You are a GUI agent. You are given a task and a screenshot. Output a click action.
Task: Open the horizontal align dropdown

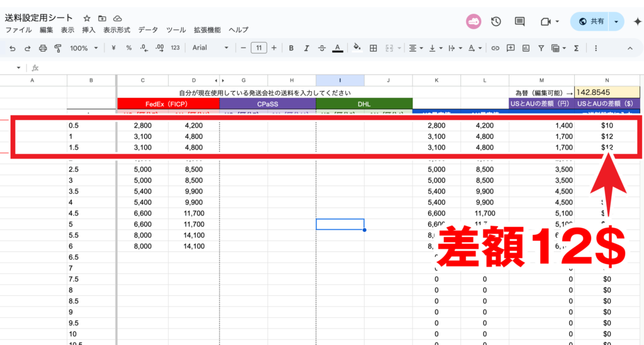click(x=416, y=48)
